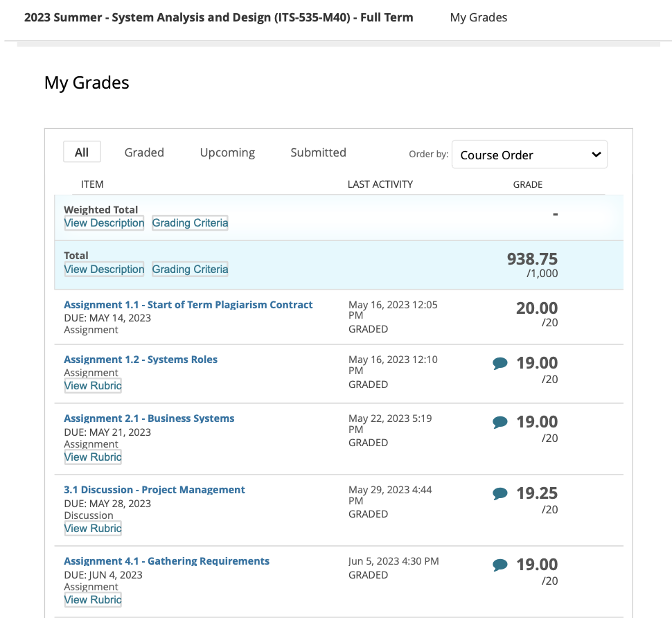
Task: Open Grading Criteria in the Total row
Action: coord(190,270)
